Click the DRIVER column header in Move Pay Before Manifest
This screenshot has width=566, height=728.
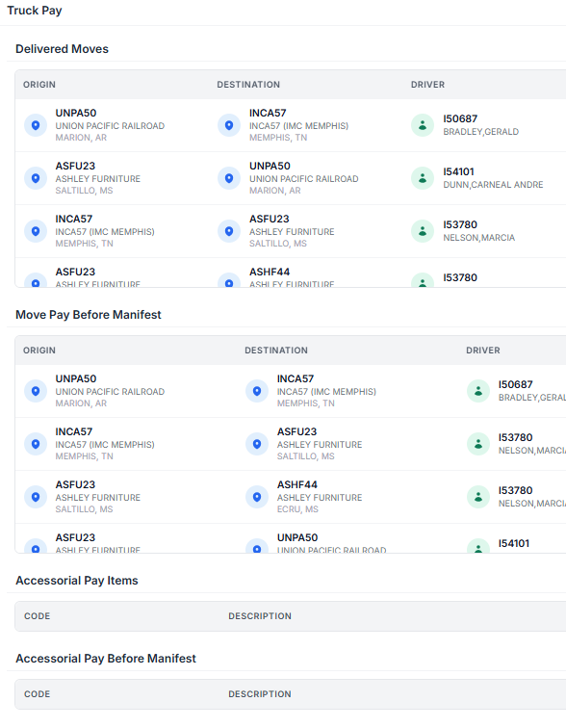pos(483,351)
